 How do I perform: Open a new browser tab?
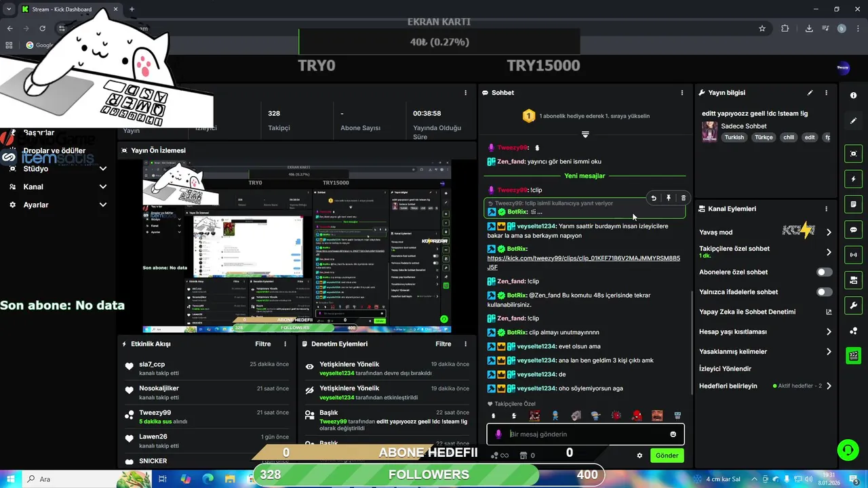[x=132, y=9]
